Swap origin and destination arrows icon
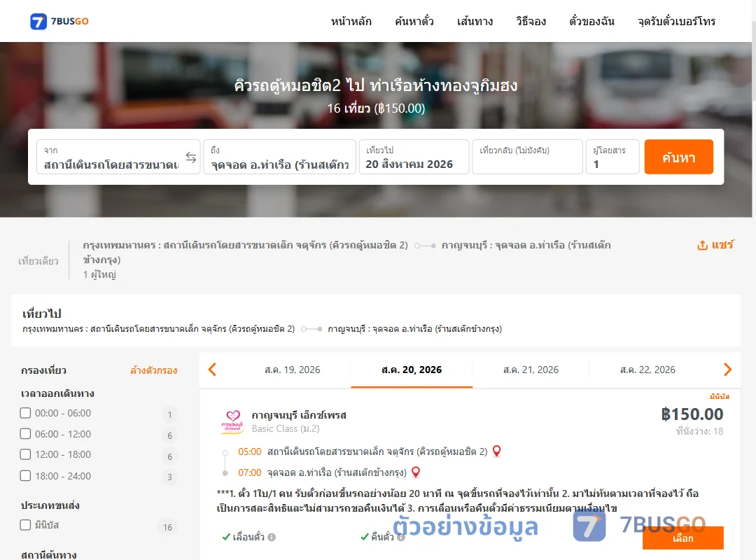Screen dimensions: 756x560 click(191, 157)
